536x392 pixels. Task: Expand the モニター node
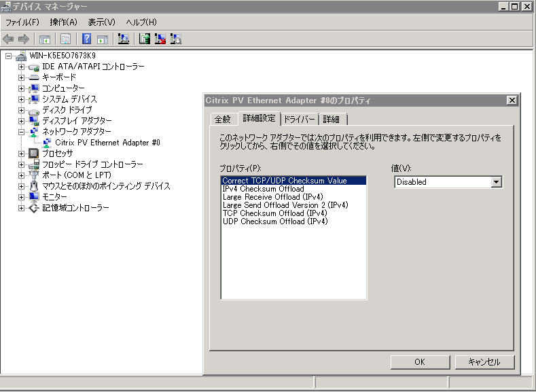tap(21, 197)
